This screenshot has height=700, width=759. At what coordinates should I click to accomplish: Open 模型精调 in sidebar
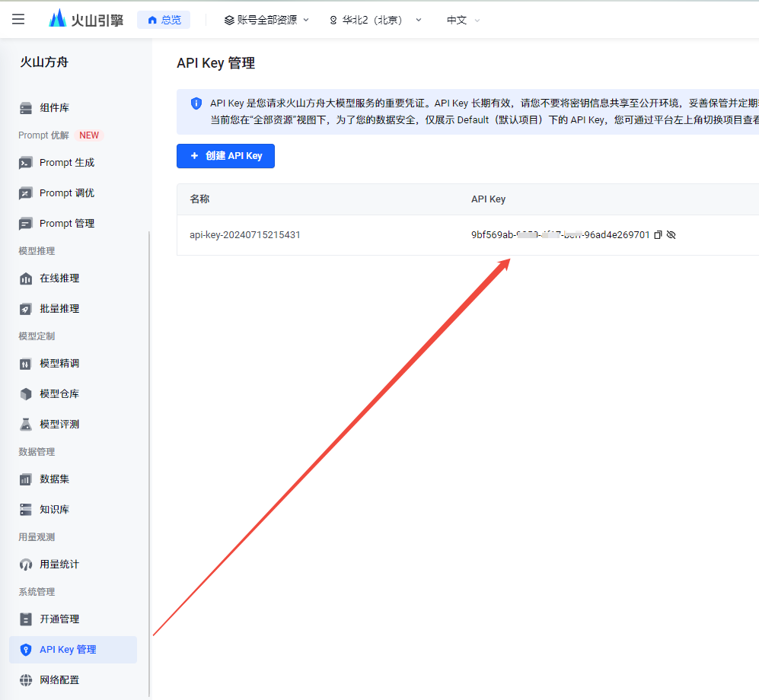pos(59,363)
